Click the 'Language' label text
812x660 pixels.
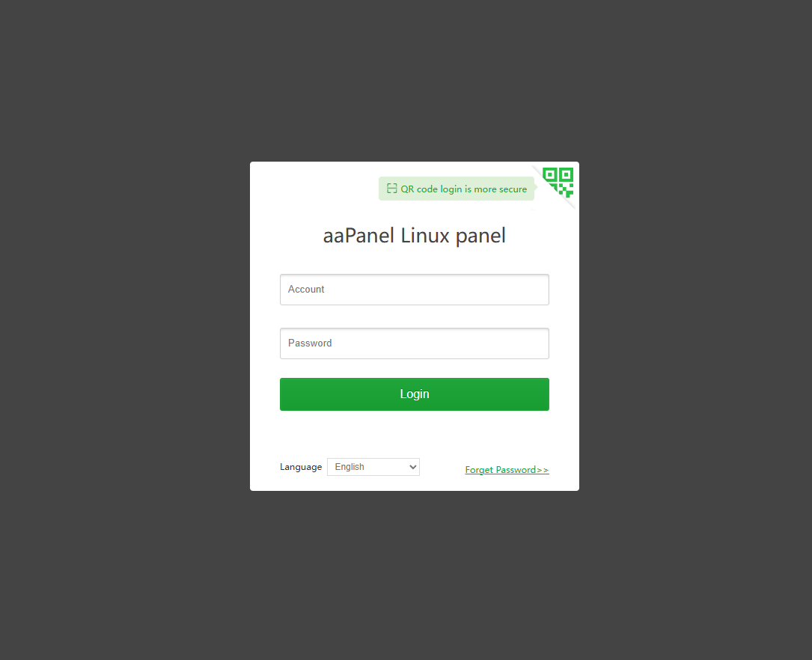tap(301, 467)
